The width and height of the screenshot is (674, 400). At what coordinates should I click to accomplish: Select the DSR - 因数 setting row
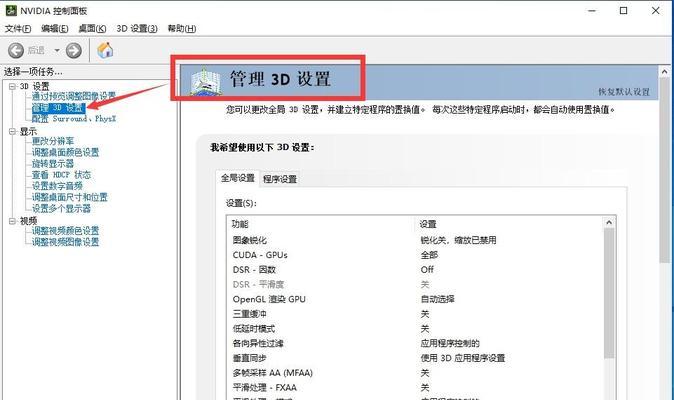tap(415, 269)
